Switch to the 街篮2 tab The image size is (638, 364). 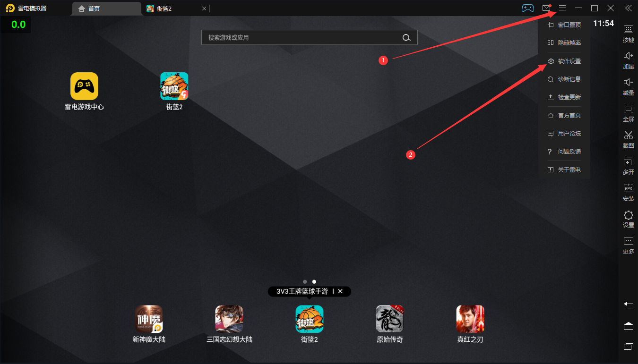[x=176, y=8]
